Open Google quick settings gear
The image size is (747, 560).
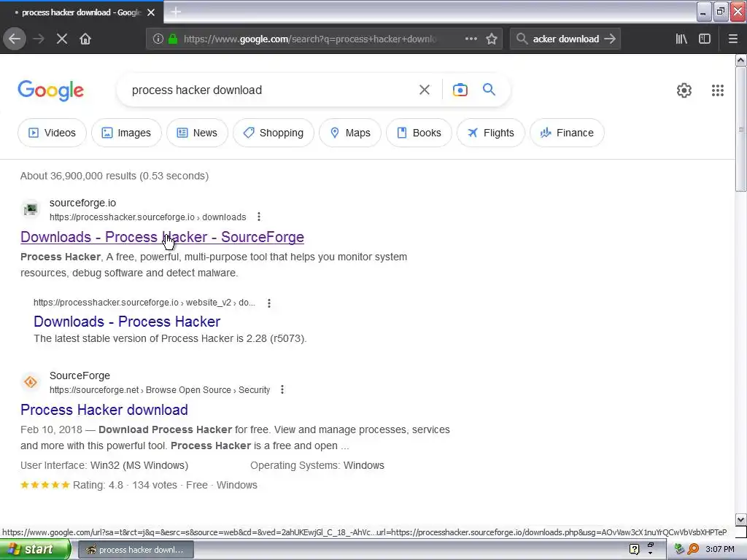coord(684,90)
